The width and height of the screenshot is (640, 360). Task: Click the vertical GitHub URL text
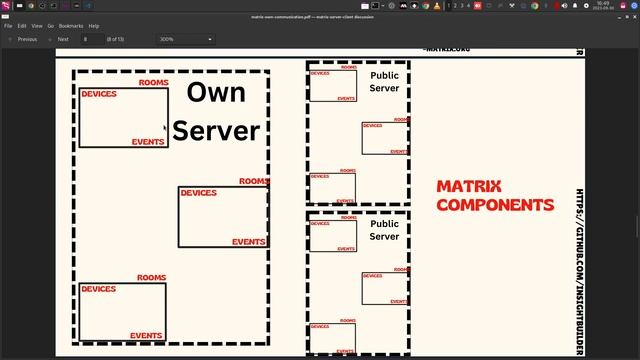click(x=579, y=272)
